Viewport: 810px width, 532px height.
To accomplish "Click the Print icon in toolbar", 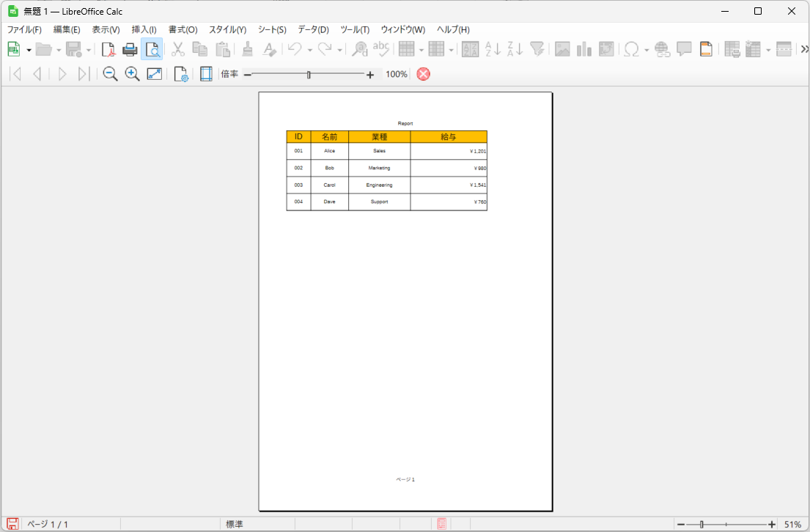I will [130, 50].
